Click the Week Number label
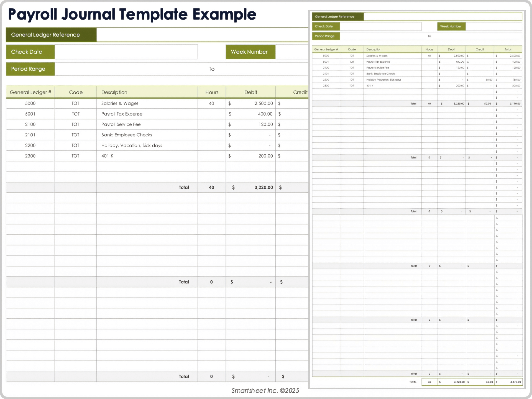 (249, 52)
